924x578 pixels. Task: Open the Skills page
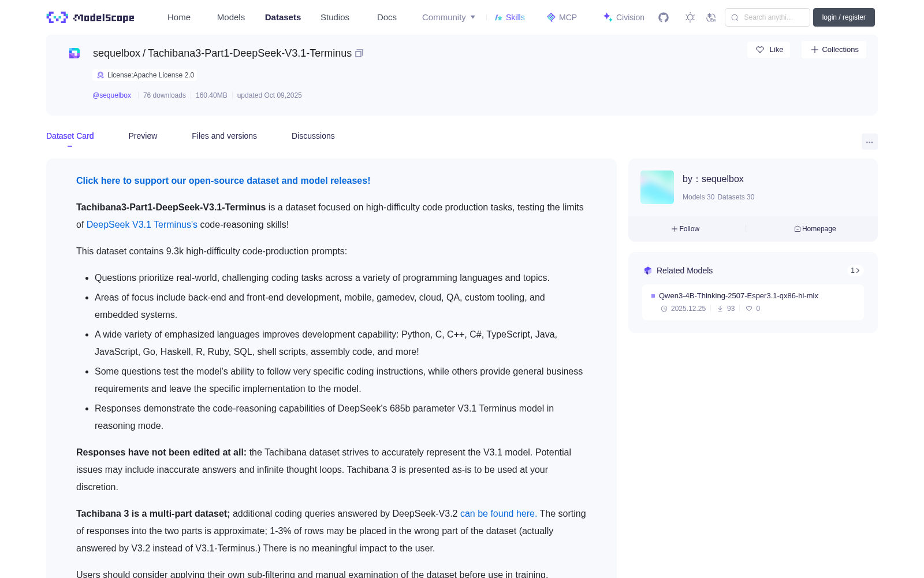(x=509, y=17)
